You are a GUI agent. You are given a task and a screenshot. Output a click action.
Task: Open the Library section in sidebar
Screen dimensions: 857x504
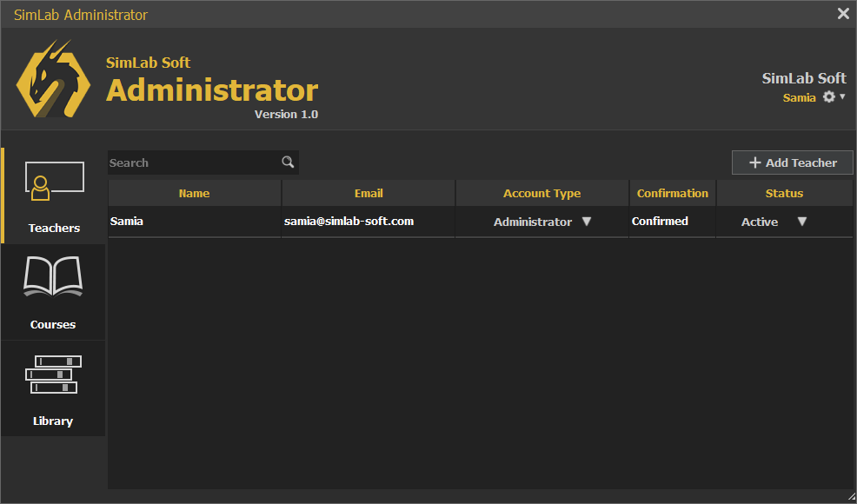point(53,388)
